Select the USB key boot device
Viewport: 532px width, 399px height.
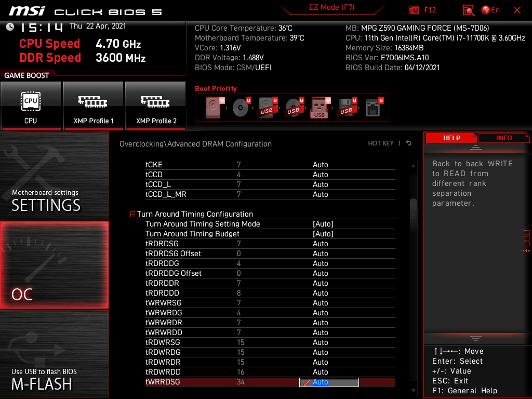coord(320,108)
